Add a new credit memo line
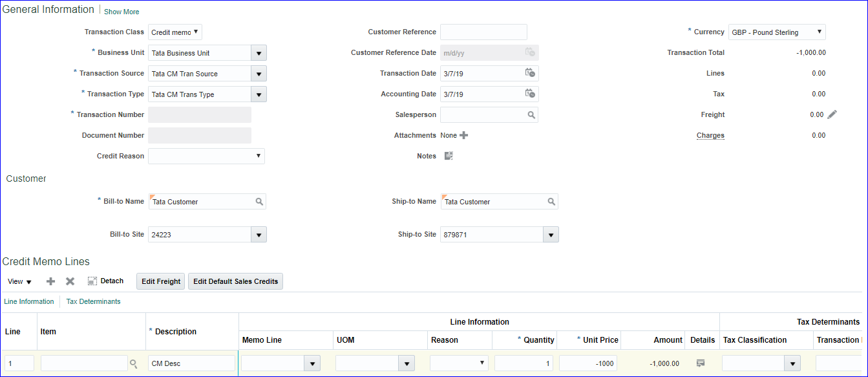868x377 pixels. (x=50, y=281)
